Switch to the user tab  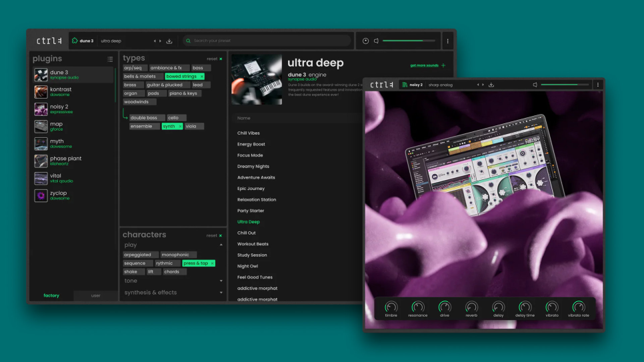point(96,295)
